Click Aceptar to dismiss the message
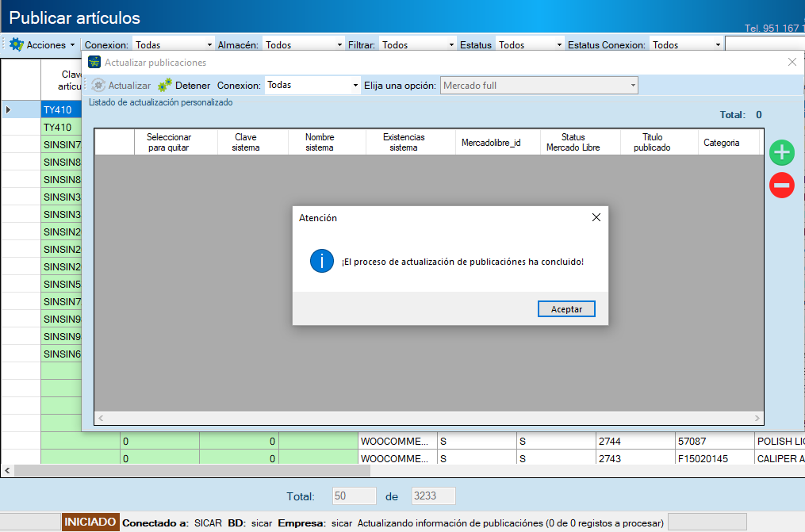 click(566, 309)
